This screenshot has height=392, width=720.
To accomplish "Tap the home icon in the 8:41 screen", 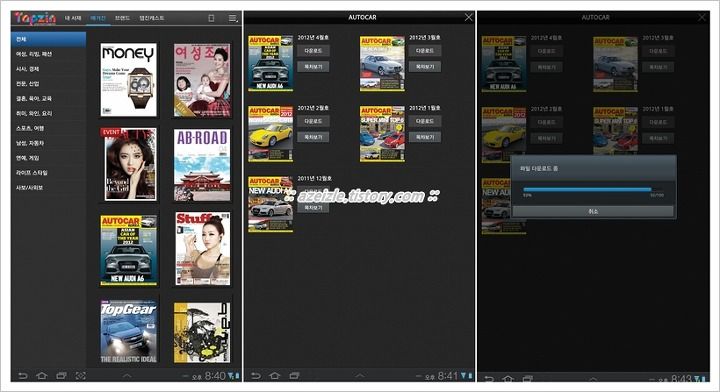I will click(275, 376).
